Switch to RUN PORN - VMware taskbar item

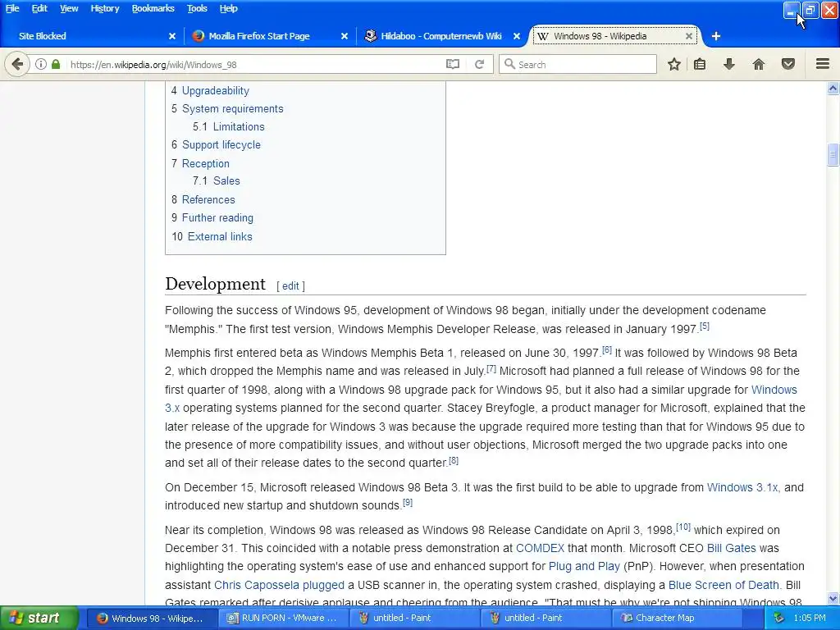(x=282, y=619)
